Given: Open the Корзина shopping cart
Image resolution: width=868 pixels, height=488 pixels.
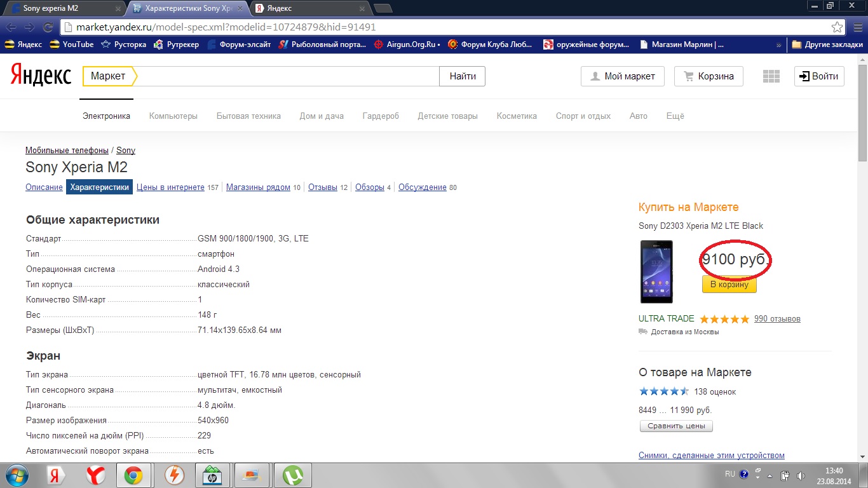Looking at the screenshot, I should point(709,76).
